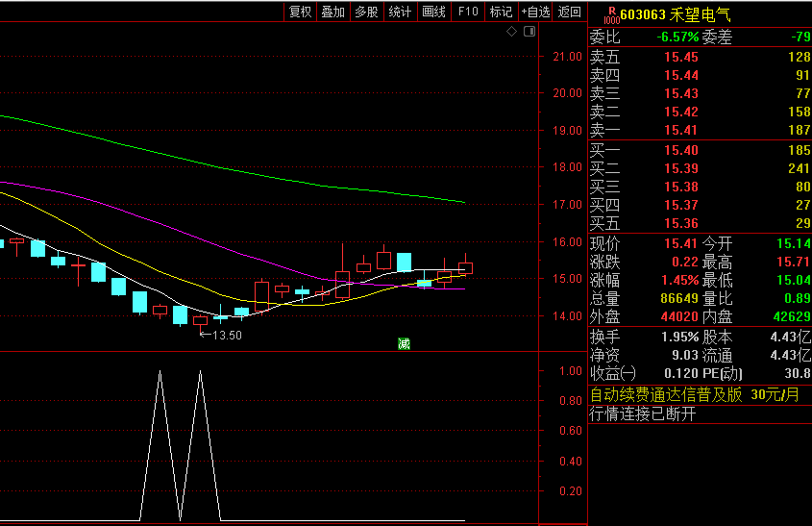Viewport: 812px width, 526px height.
Task: Click the green 减 marker on chart
Action: point(404,343)
